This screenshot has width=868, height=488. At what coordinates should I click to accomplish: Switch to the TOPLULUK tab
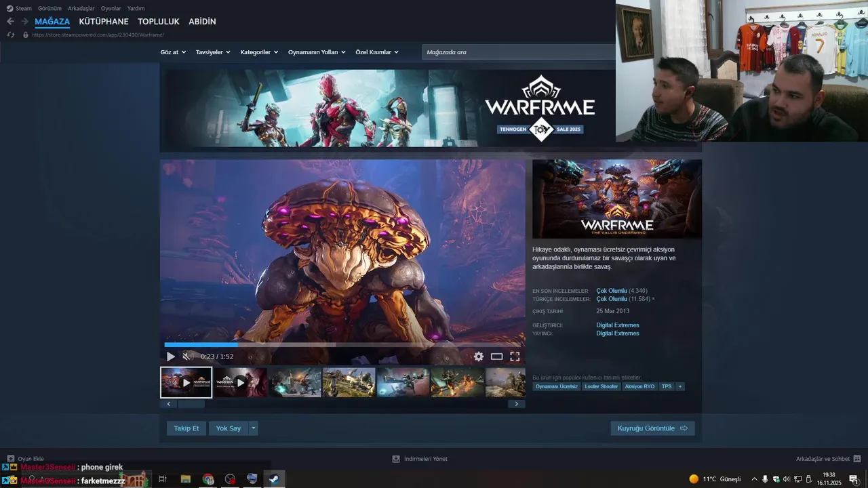pyautogui.click(x=159, y=22)
